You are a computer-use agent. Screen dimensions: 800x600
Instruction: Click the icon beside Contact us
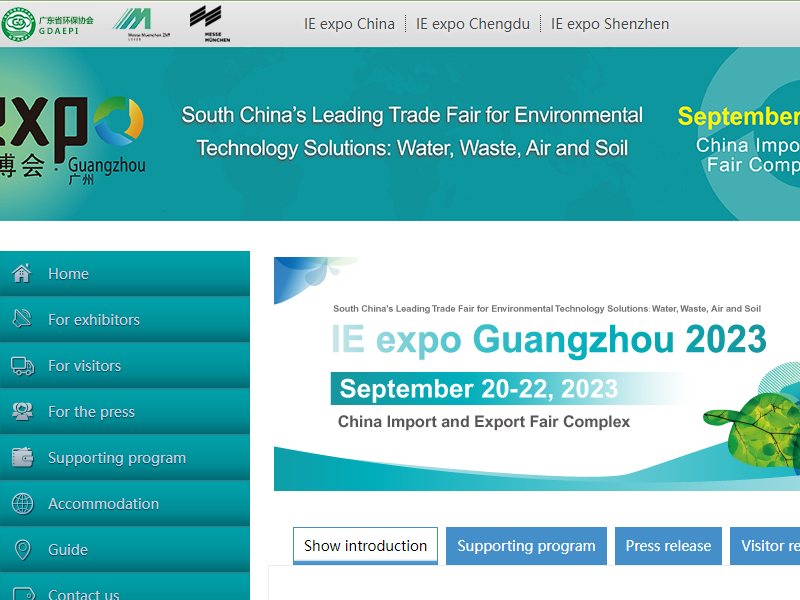pos(23,594)
